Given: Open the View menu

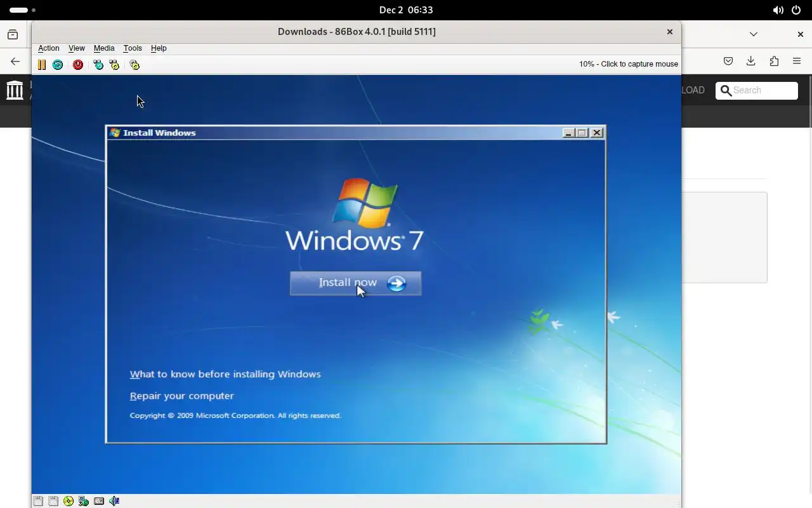Looking at the screenshot, I should click(x=77, y=48).
